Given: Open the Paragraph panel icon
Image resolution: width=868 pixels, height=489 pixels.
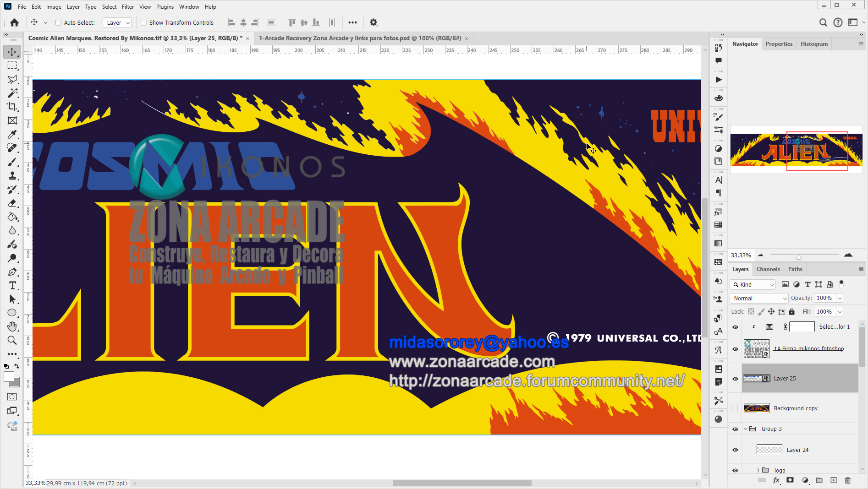Looking at the screenshot, I should pyautogui.click(x=718, y=193).
